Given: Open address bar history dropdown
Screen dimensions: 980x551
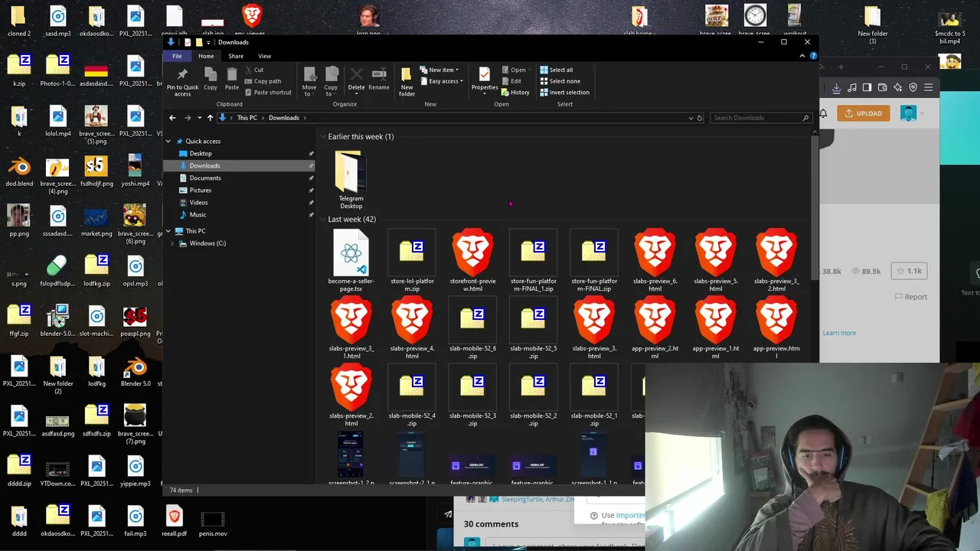Looking at the screenshot, I should pyautogui.click(x=691, y=118).
